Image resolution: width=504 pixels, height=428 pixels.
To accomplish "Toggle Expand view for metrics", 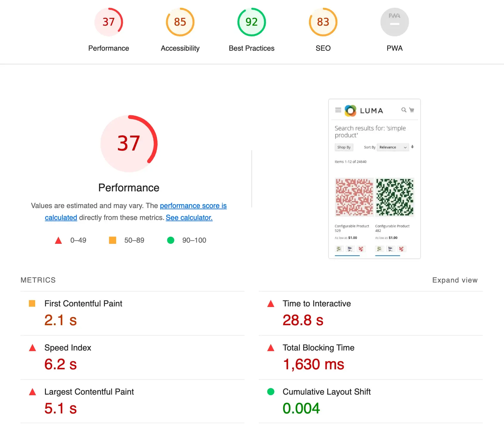I will (455, 280).
